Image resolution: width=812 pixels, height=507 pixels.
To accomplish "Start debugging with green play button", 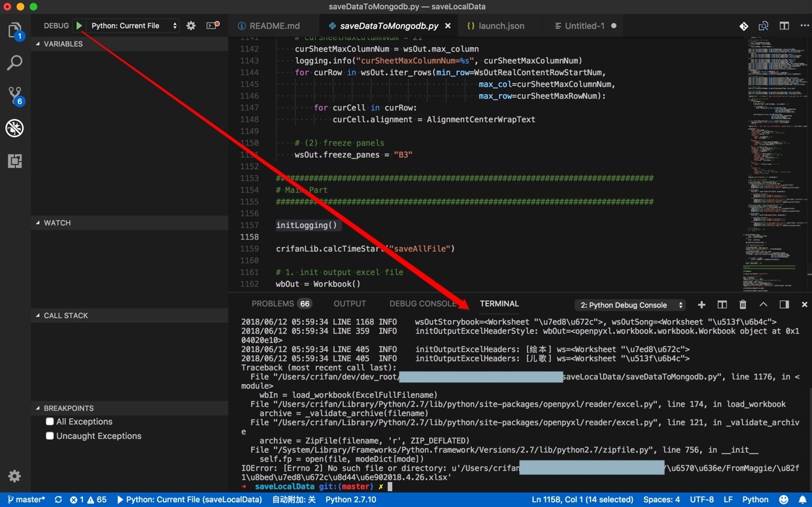I will [x=79, y=25].
